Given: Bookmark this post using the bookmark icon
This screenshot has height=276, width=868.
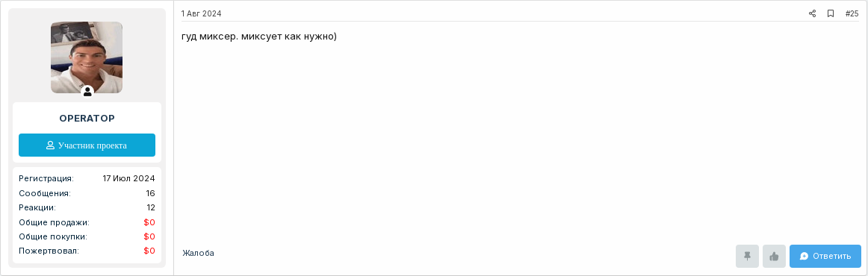Looking at the screenshot, I should coord(831,14).
